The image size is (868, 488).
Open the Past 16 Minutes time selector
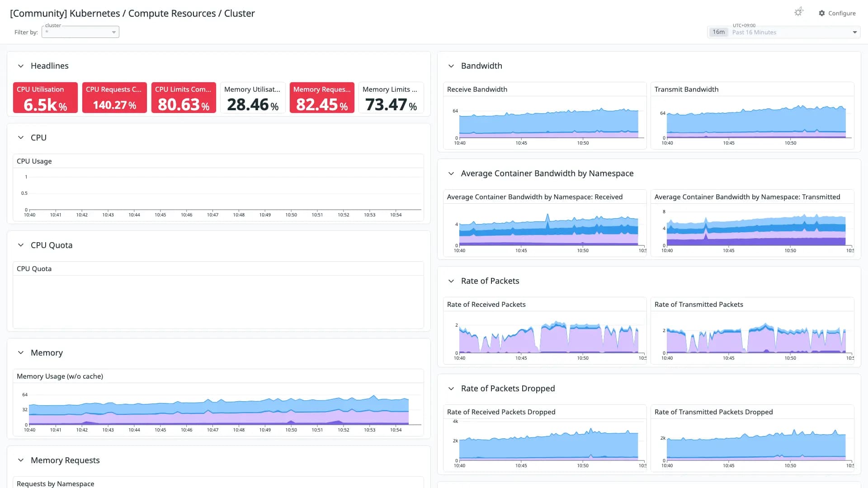tap(783, 32)
